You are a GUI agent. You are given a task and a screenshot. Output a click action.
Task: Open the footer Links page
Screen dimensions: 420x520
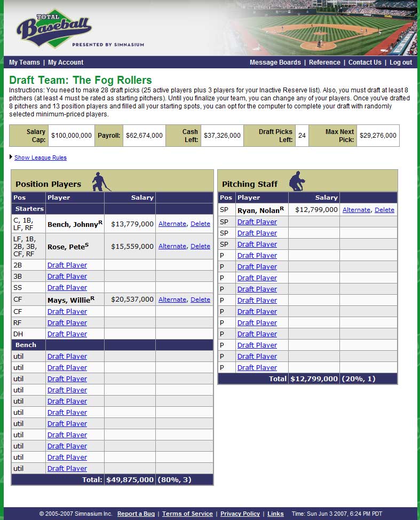click(275, 514)
